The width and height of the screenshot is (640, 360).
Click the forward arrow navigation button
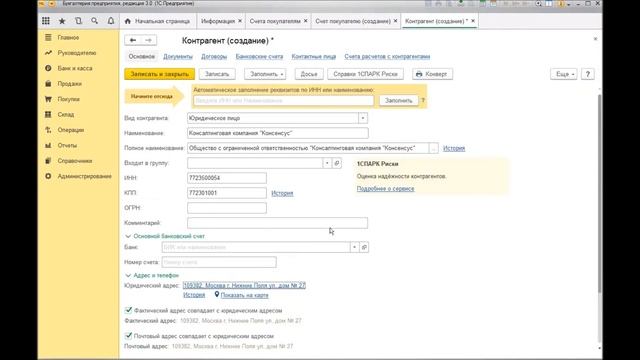149,40
